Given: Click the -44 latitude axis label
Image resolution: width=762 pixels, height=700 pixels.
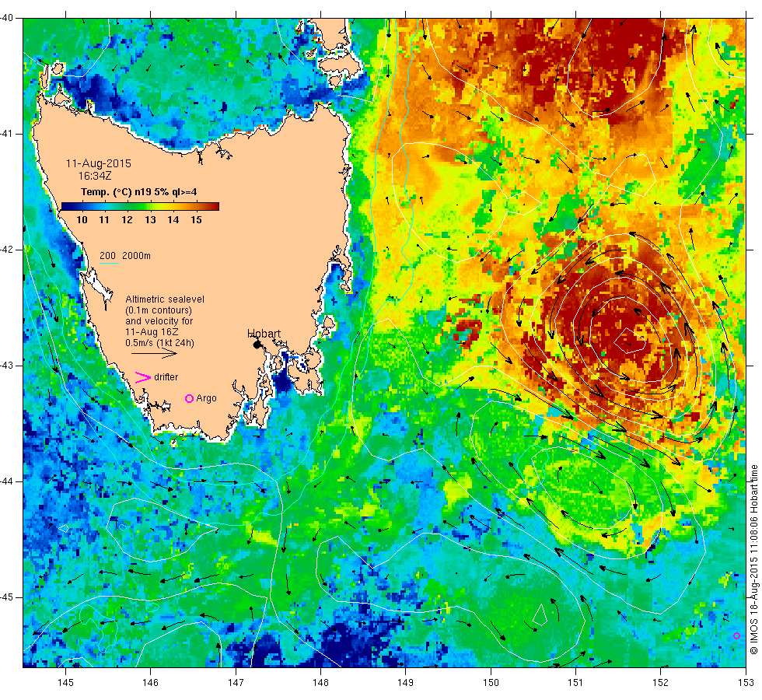Looking at the screenshot, I should pyautogui.click(x=7, y=481).
